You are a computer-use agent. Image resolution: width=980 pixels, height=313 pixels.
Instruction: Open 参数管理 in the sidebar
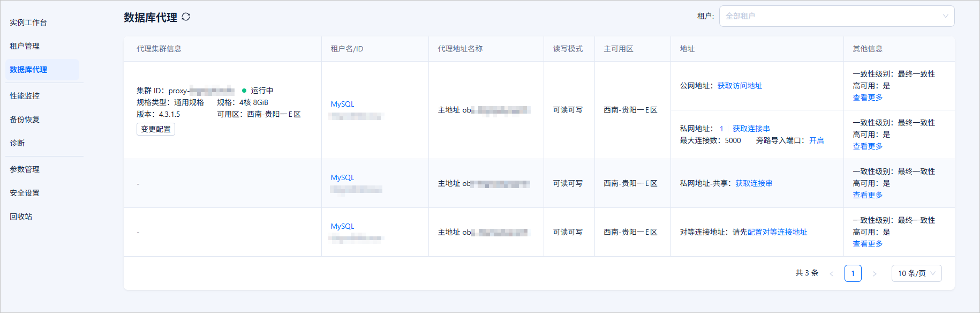tap(25, 169)
